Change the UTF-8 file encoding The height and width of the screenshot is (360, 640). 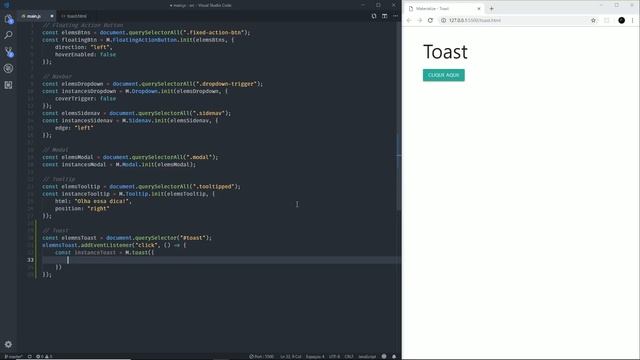[x=334, y=356]
